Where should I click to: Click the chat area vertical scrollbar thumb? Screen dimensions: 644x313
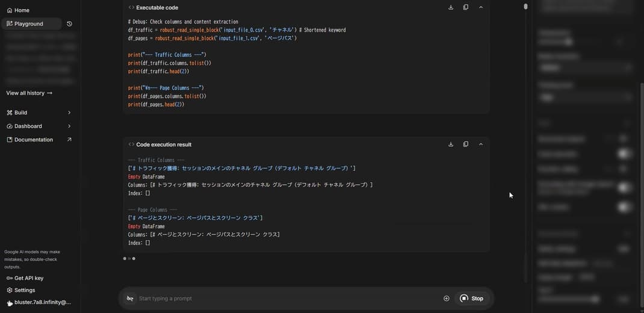pos(525,7)
